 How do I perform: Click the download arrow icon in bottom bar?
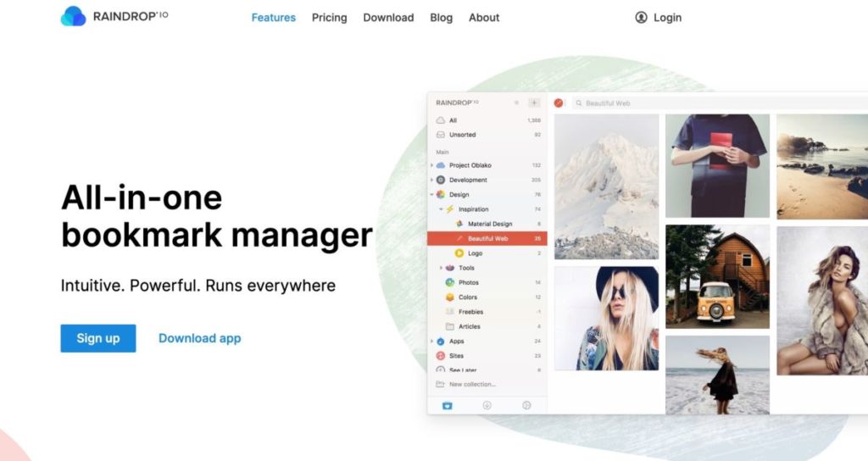tap(487, 406)
